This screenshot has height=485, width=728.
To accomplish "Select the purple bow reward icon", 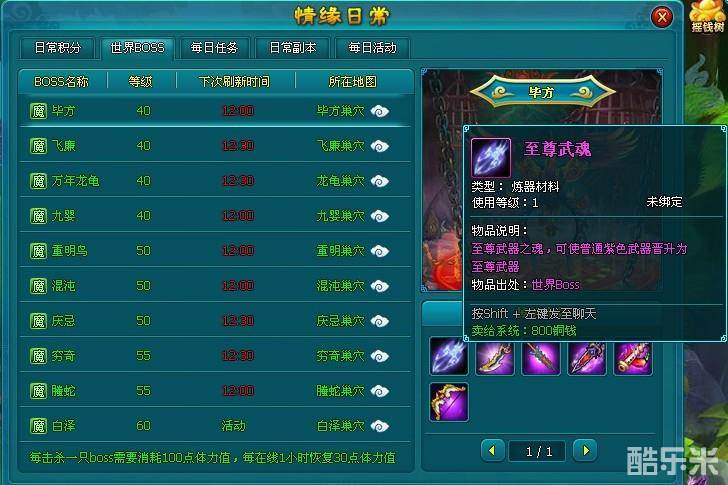I will pyautogui.click(x=448, y=402).
